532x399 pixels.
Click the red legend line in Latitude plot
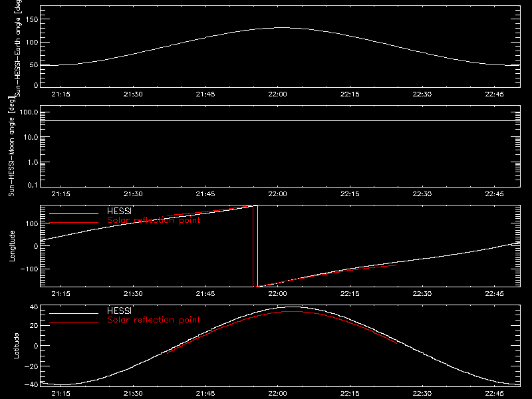pos(74,323)
